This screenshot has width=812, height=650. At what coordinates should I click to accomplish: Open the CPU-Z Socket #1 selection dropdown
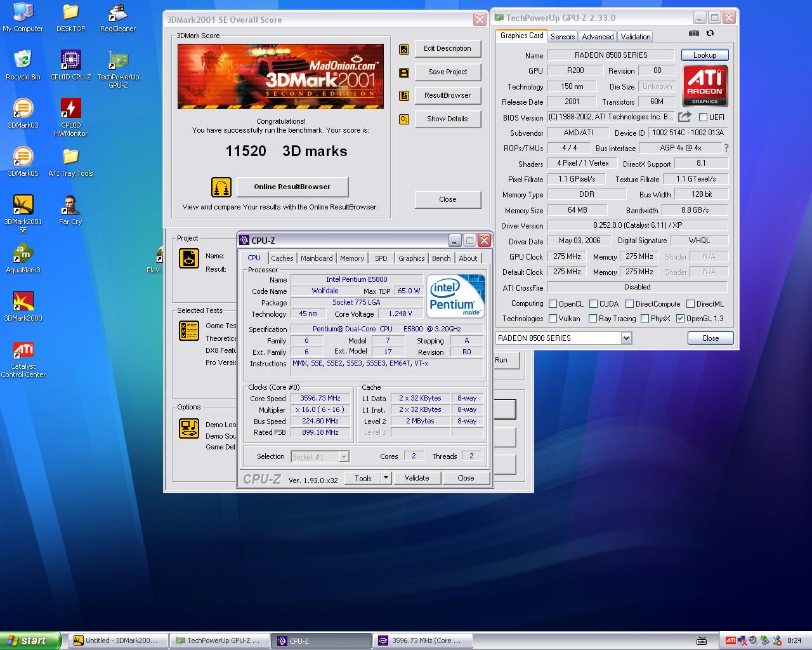320,456
